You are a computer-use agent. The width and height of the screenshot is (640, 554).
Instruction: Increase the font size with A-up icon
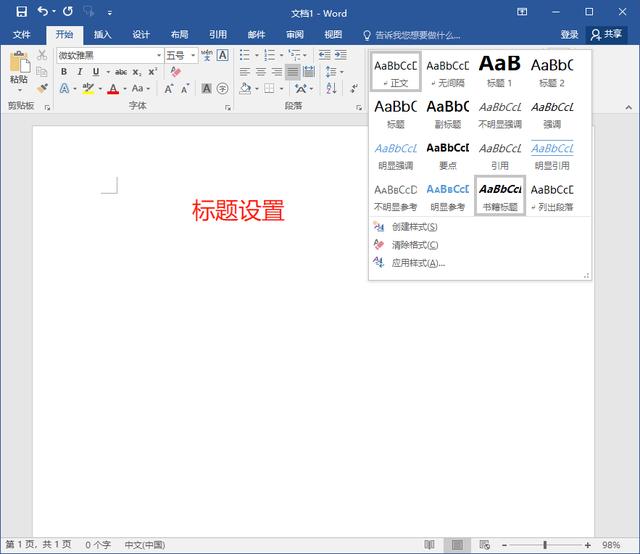pyautogui.click(x=169, y=89)
